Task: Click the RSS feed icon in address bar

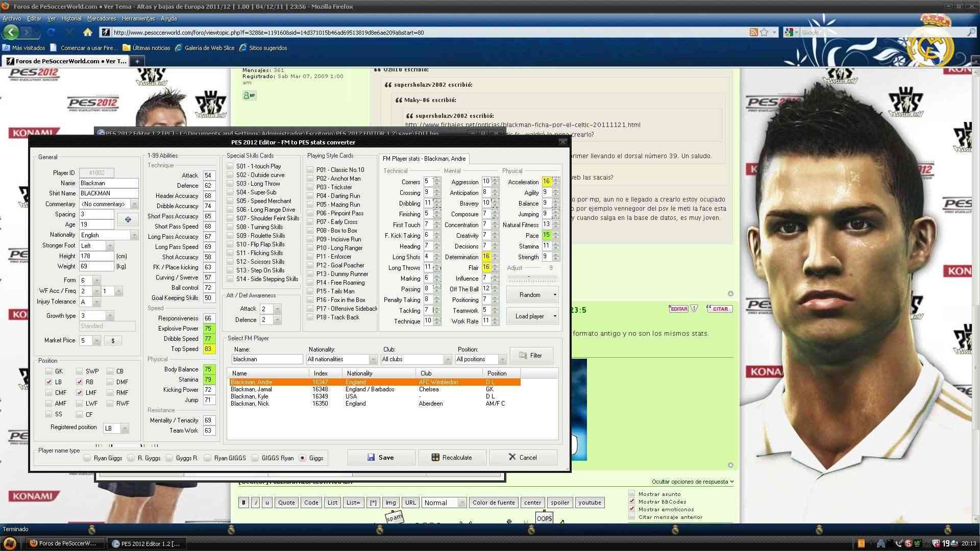Action: 753,32
